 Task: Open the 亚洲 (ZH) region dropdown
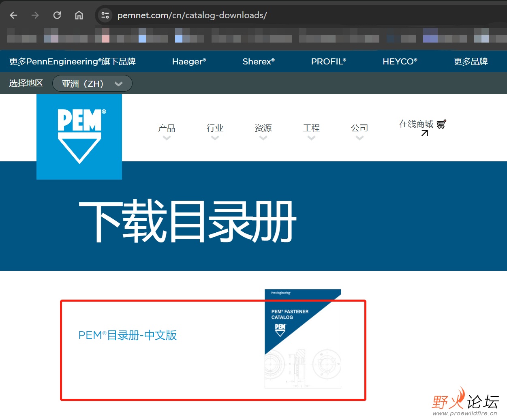click(92, 84)
